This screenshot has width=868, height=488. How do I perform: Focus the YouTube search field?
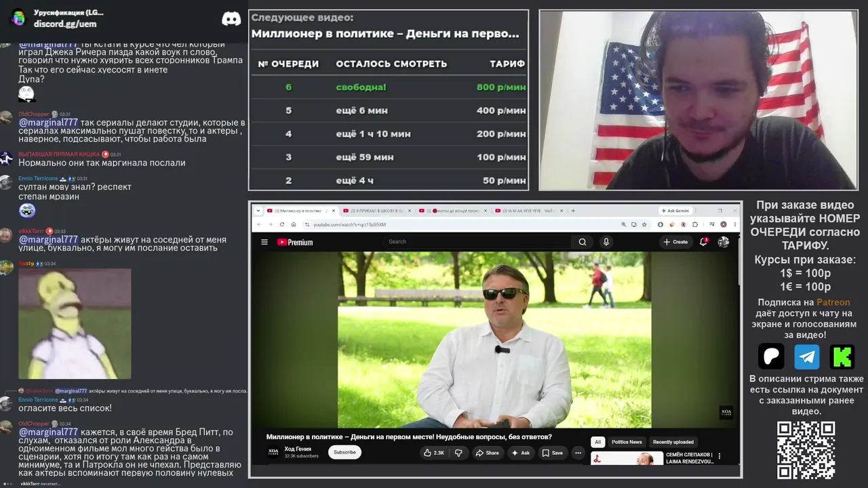[x=477, y=242]
